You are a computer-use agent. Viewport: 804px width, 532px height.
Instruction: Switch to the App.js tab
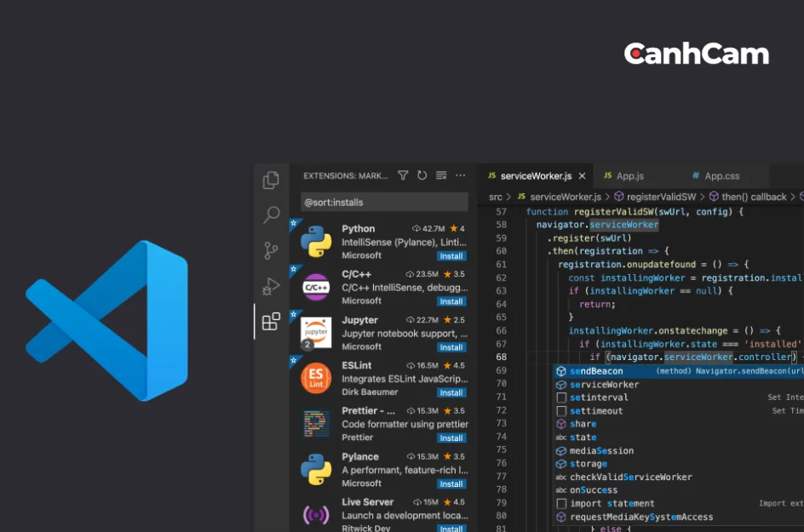(629, 176)
